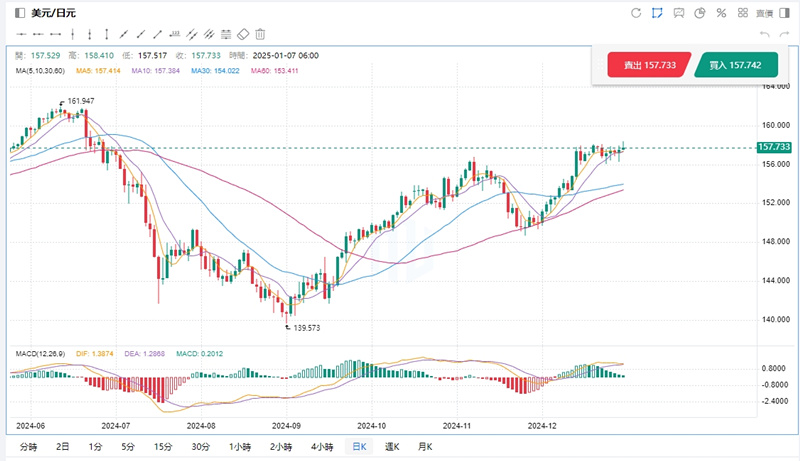Click the trash can delete icon
The height and width of the screenshot is (461, 800).
tap(260, 34)
